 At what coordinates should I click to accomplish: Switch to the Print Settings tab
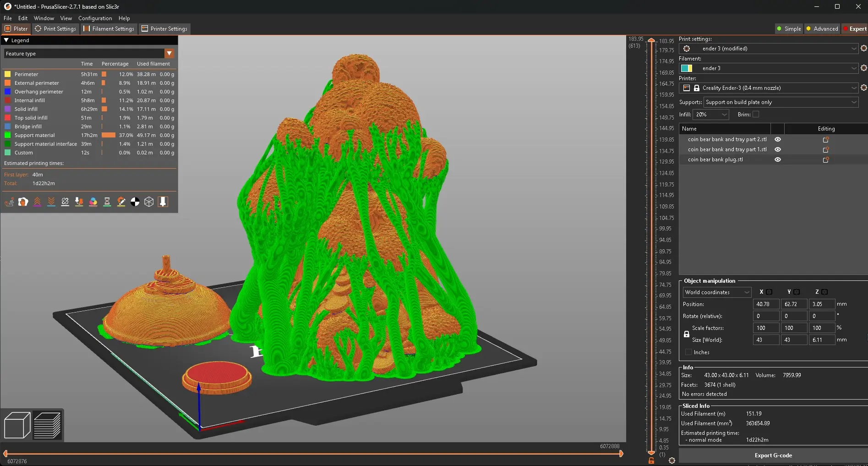click(56, 29)
